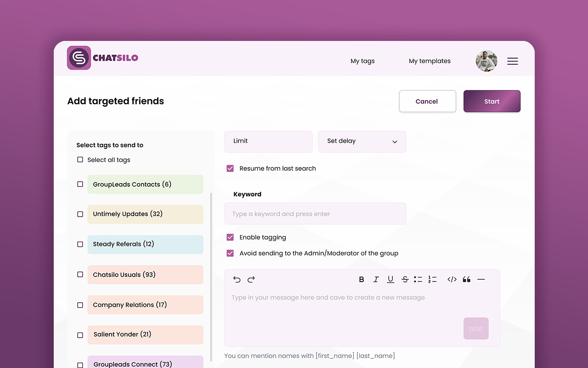The height and width of the screenshot is (368, 588).
Task: Click the Keyword input field
Action: tap(315, 214)
